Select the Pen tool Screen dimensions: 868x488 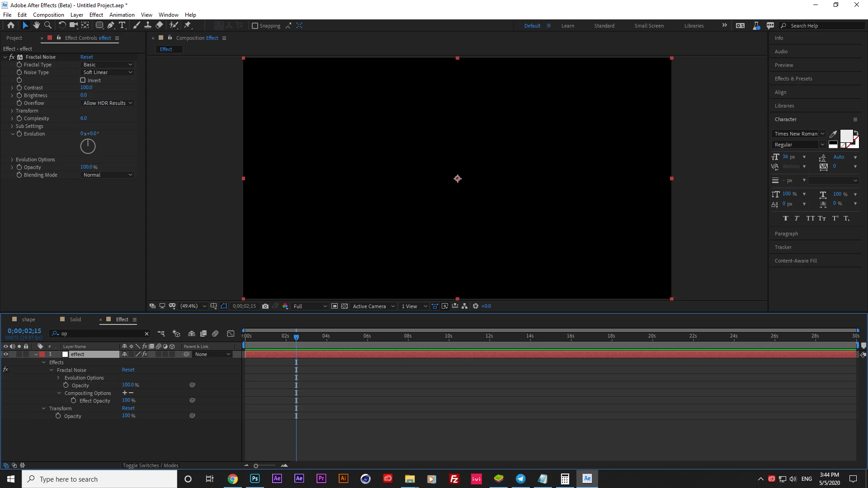(111, 25)
